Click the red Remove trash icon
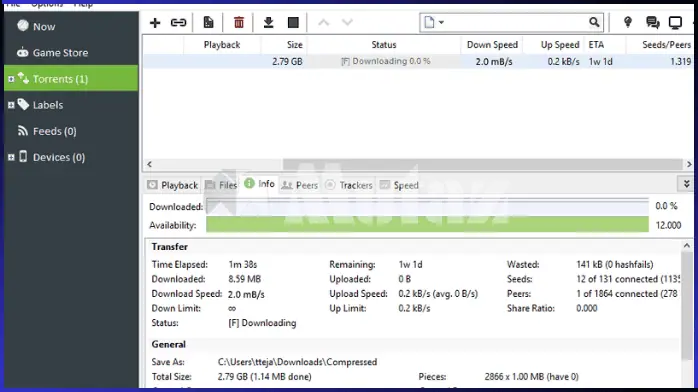Viewport: 698px width, 392px height. point(239,22)
